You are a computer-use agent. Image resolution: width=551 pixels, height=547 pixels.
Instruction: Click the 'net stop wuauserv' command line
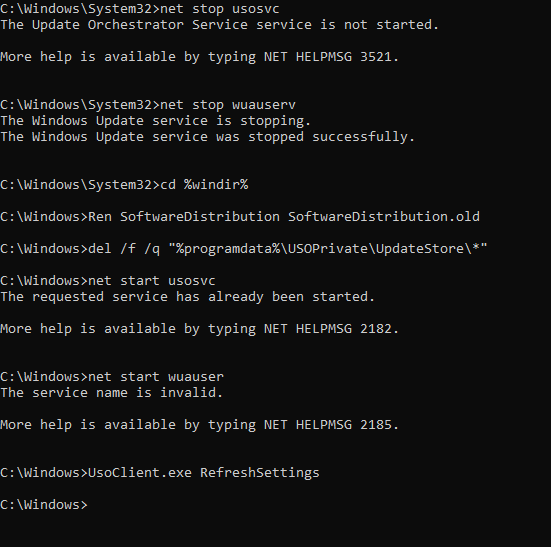pos(148,105)
